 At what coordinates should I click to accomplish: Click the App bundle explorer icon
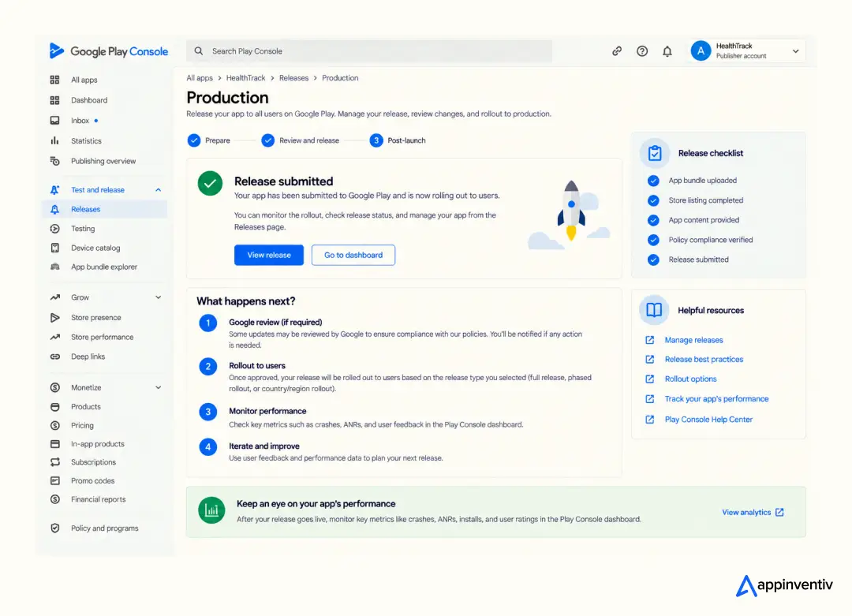coord(55,267)
